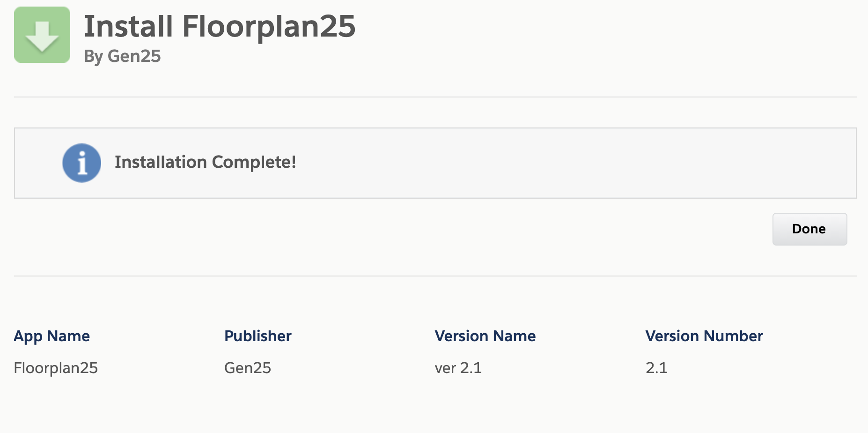Viewport: 868px width, 433px height.
Task: Click the Install Floorplan25 page title
Action: click(x=220, y=27)
